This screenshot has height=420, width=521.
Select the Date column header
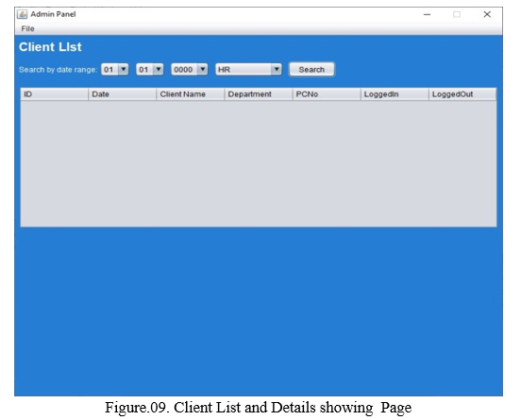(123, 94)
